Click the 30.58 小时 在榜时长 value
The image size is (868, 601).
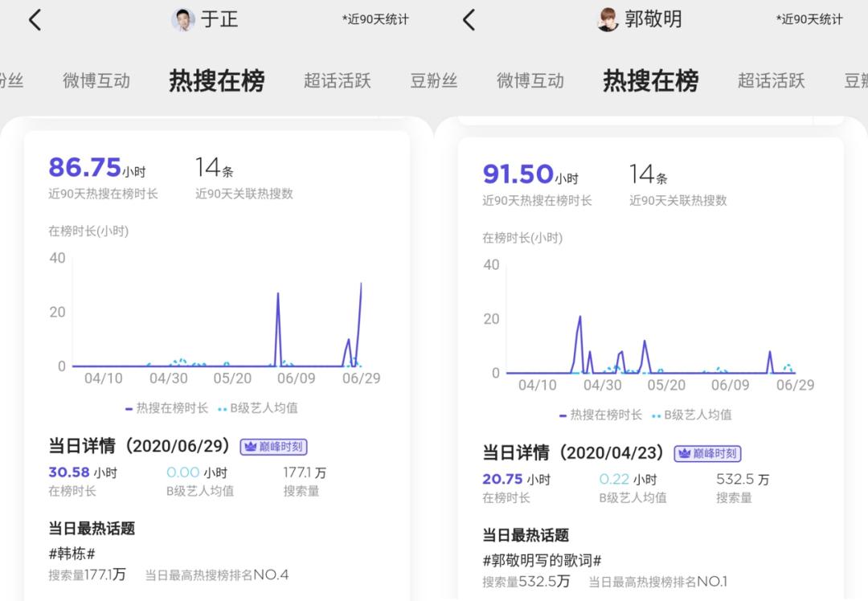83,472
